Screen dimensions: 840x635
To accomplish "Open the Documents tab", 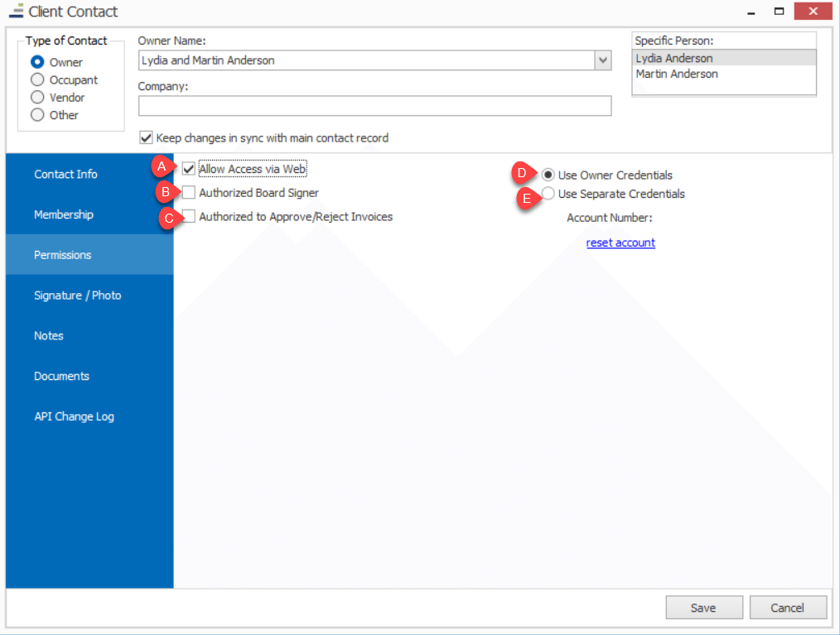I will [x=89, y=376].
